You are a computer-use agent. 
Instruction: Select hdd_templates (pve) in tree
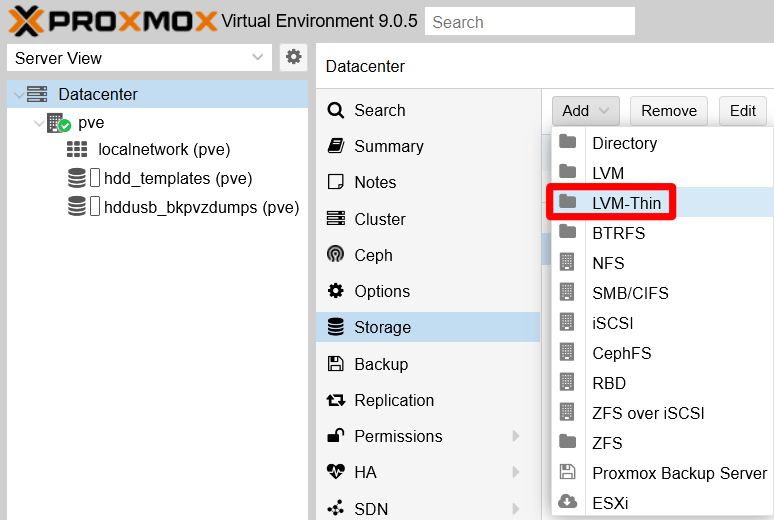178,178
